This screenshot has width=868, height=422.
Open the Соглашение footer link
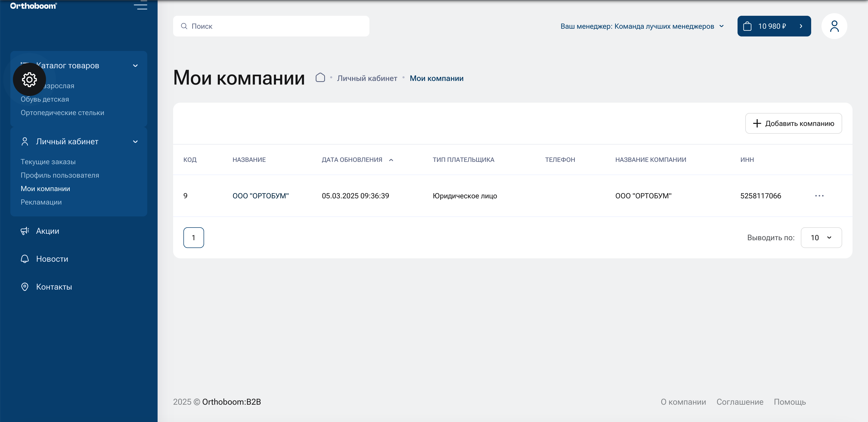(740, 402)
